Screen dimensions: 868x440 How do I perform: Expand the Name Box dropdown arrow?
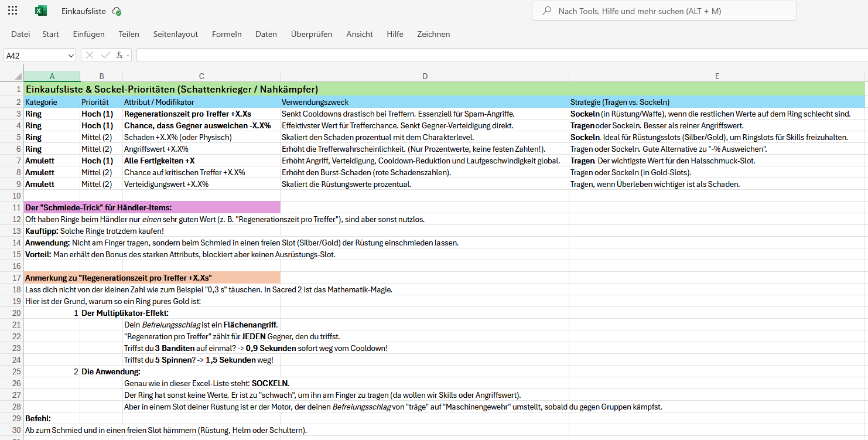tap(71, 56)
